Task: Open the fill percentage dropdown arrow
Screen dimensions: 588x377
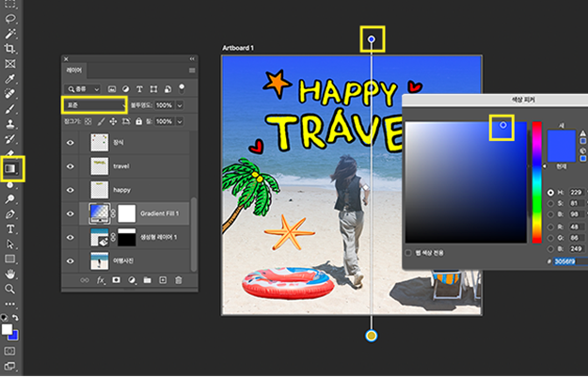Action: pyautogui.click(x=180, y=121)
